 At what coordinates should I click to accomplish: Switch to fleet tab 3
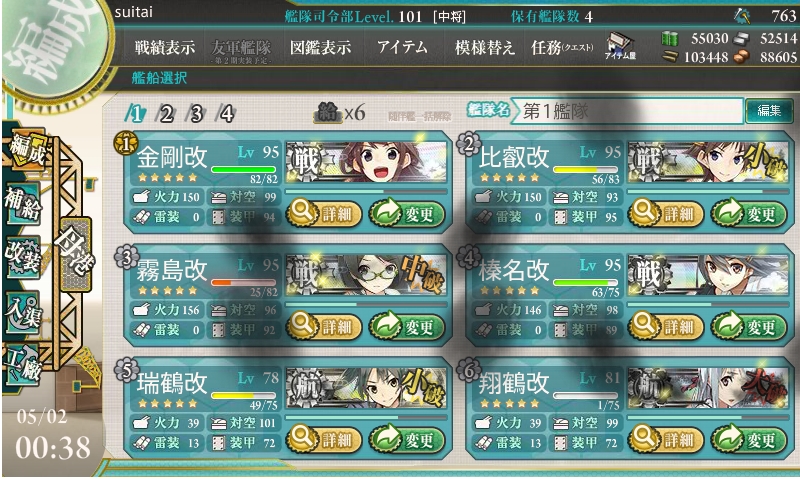(196, 113)
